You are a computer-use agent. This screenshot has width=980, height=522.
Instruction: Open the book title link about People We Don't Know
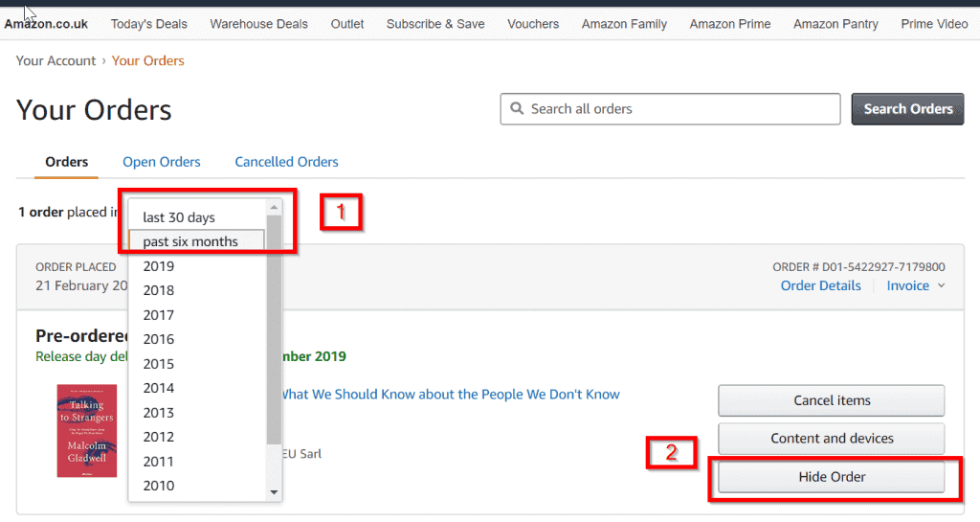pyautogui.click(x=451, y=395)
